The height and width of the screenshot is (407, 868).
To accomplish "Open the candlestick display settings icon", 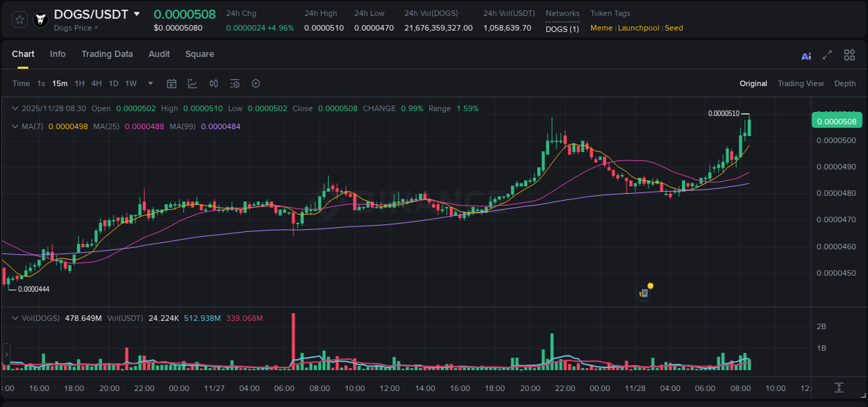I will coord(213,83).
